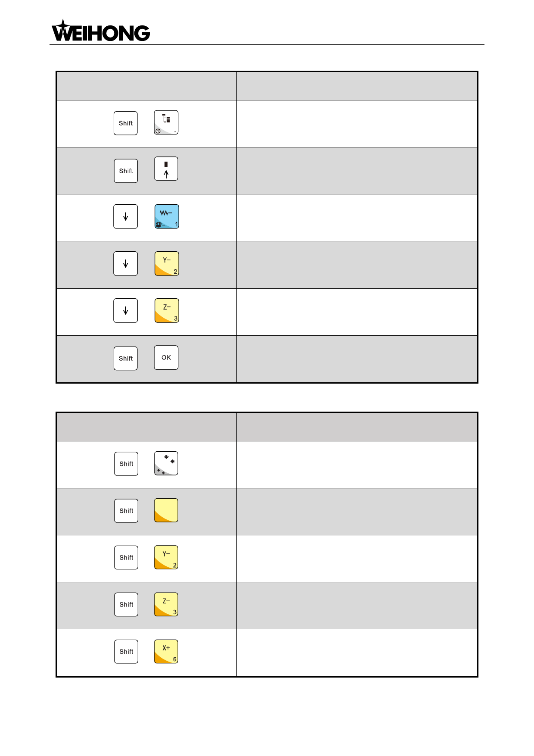Click the menu tree help key icon
The height and width of the screenshot is (756, 534).
pyautogui.click(x=166, y=123)
